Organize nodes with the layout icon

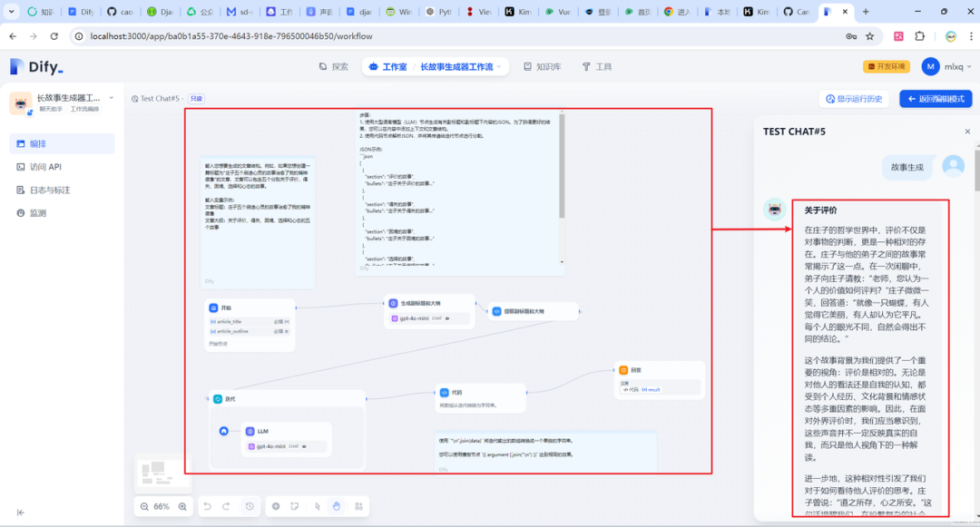(x=358, y=506)
